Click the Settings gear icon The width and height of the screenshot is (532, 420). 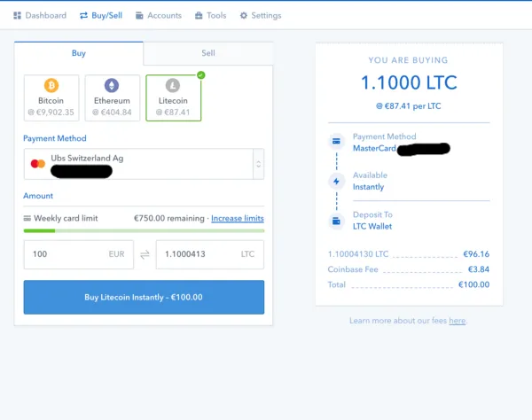coord(244,16)
